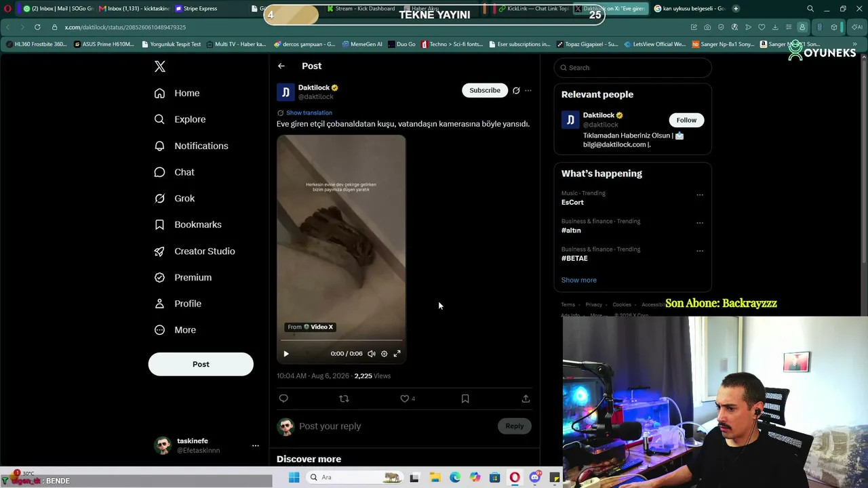
Task: Open the Terms footer link
Action: 568,305
